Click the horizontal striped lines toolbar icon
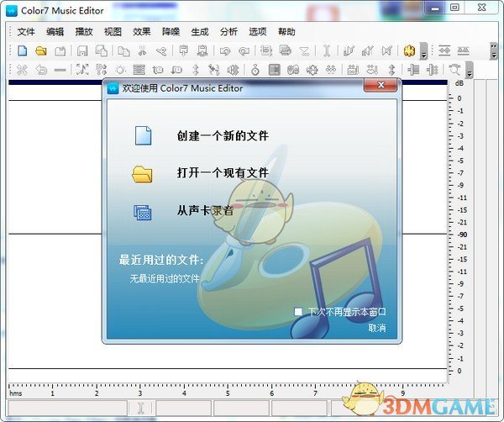Viewport: 504px width, 422px height. tap(139, 70)
